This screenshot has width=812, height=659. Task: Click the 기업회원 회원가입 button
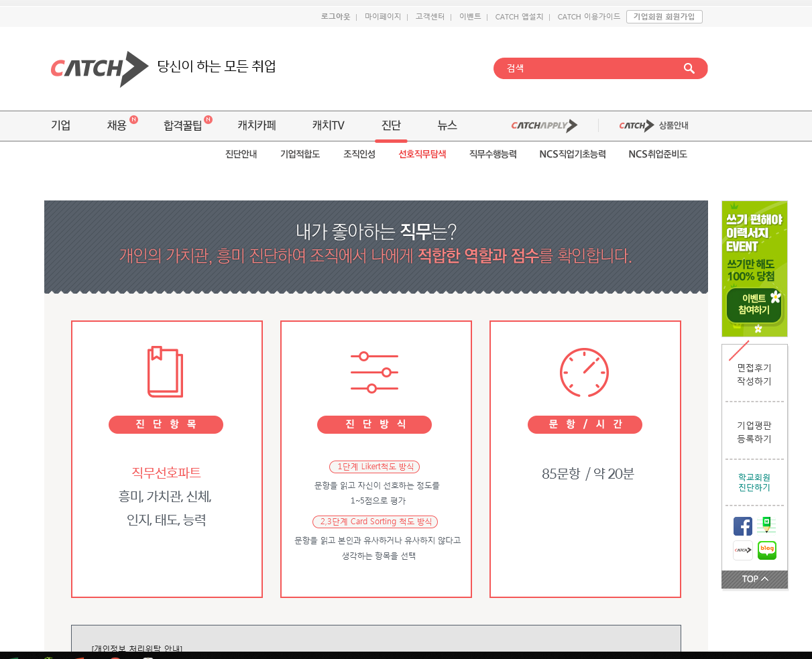tap(664, 17)
